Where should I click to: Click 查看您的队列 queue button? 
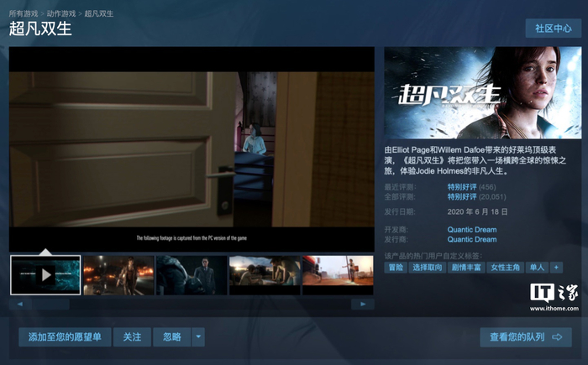(x=526, y=337)
